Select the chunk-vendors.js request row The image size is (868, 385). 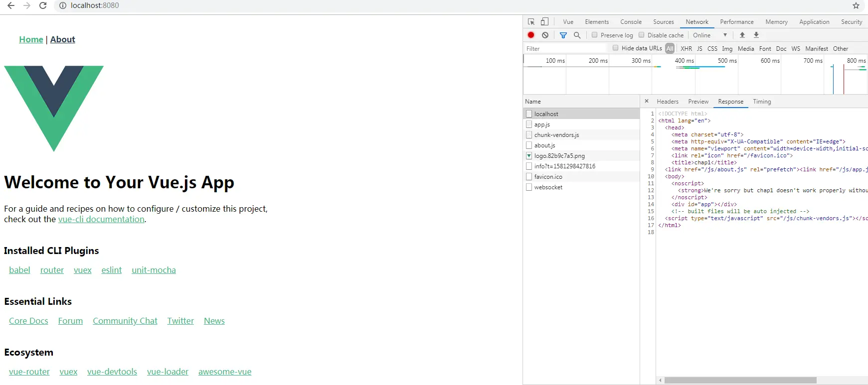(x=581, y=135)
